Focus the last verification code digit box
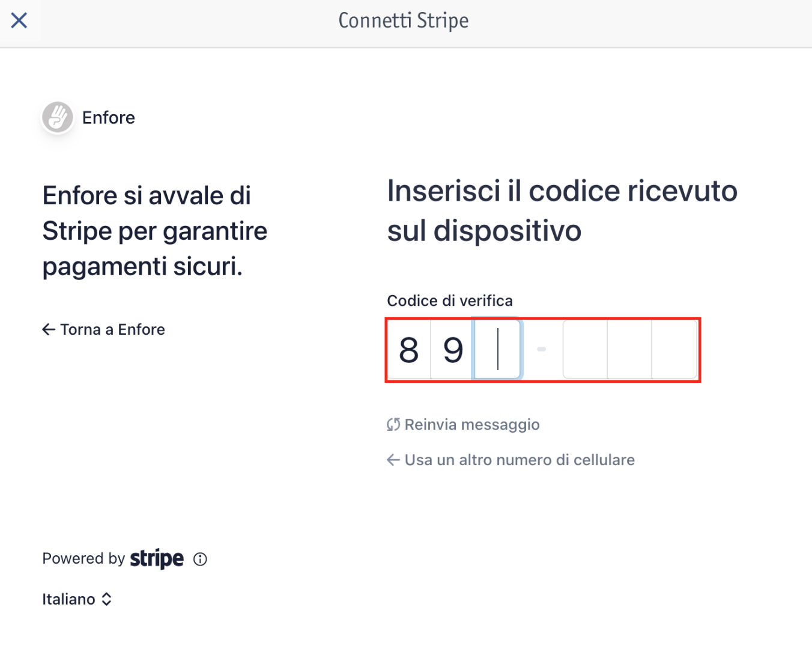Viewport: 812px width, 646px height. click(x=674, y=350)
